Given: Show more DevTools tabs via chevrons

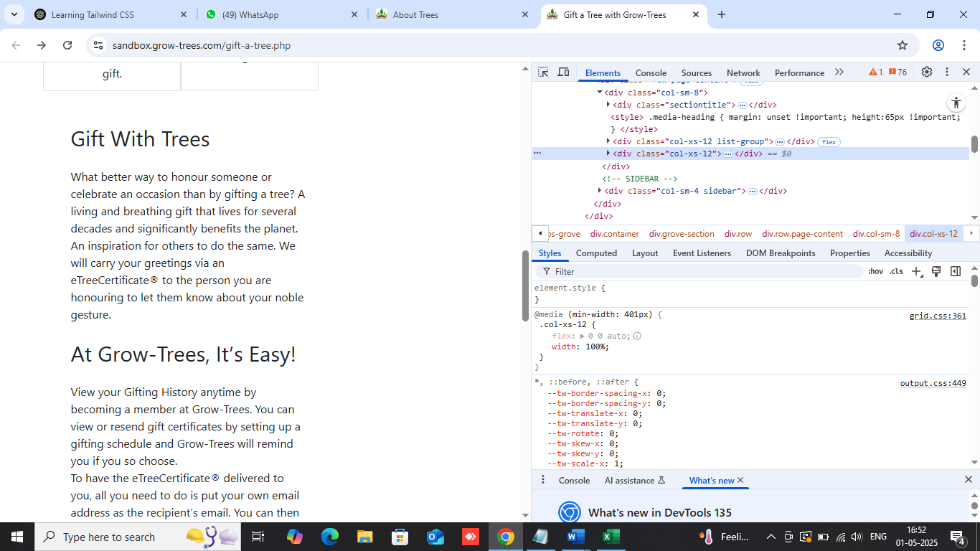Looking at the screenshot, I should coord(839,72).
